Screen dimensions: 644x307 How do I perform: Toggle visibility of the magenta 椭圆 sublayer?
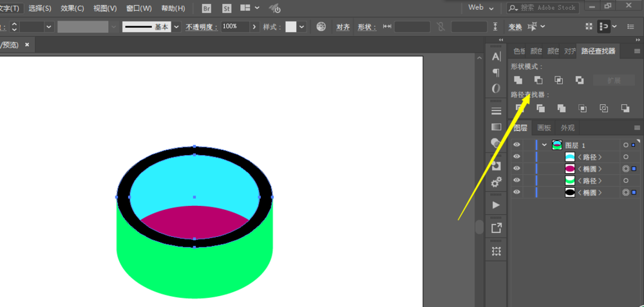tap(516, 169)
